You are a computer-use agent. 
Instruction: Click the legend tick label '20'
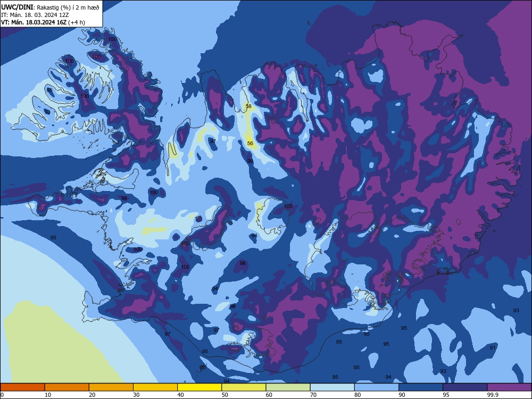(92, 395)
